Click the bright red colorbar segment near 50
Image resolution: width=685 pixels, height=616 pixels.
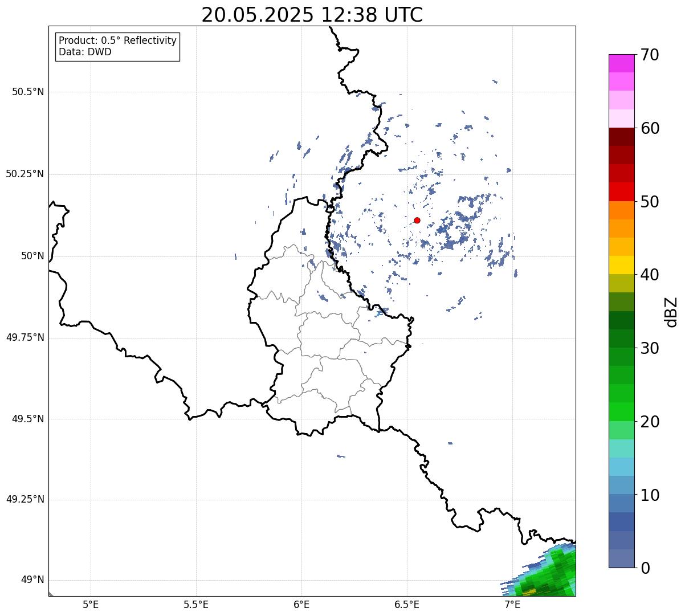[x=622, y=191]
